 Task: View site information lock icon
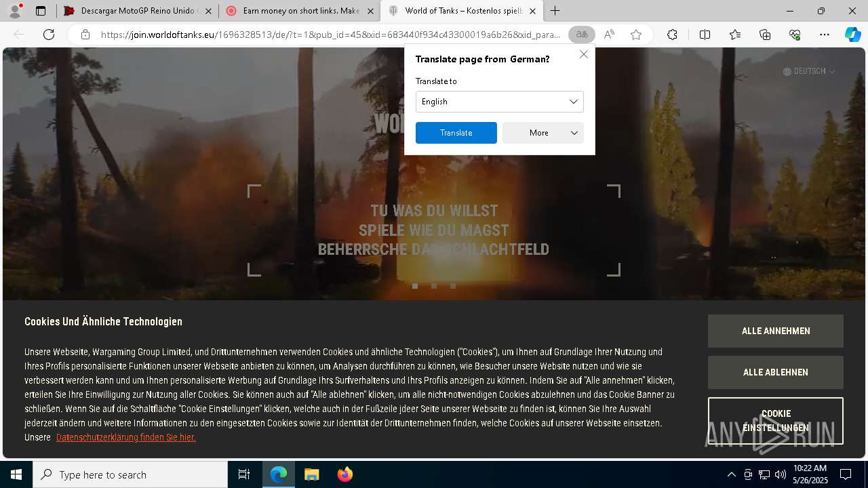(x=85, y=35)
